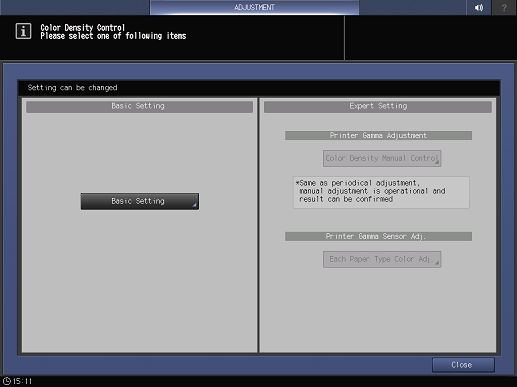Click the note about periodical adjustment
This screenshot has height=387, width=517.
pyautogui.click(x=381, y=192)
